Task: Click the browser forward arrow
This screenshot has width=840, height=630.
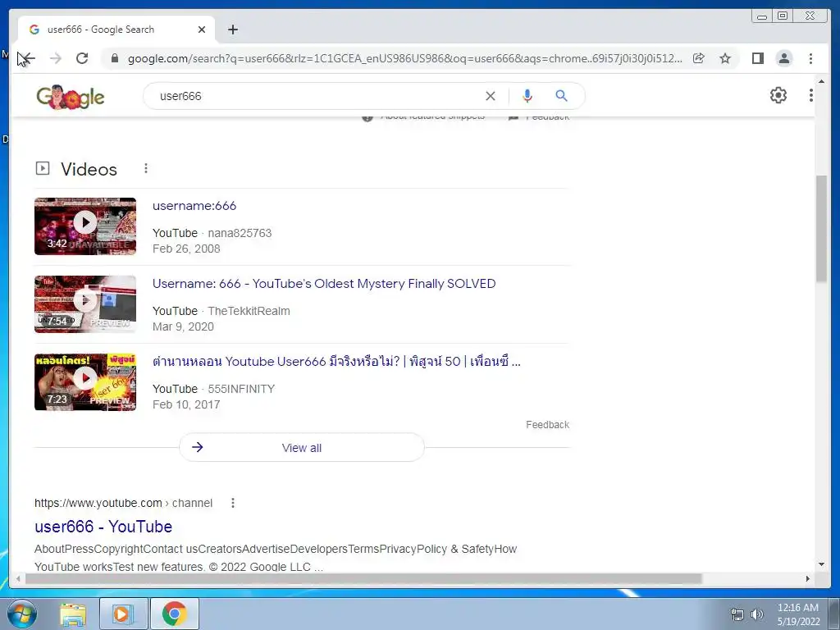Action: pyautogui.click(x=55, y=58)
